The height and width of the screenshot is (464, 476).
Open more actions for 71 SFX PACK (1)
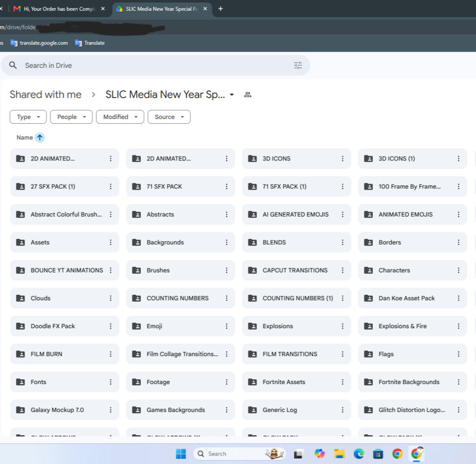(343, 186)
